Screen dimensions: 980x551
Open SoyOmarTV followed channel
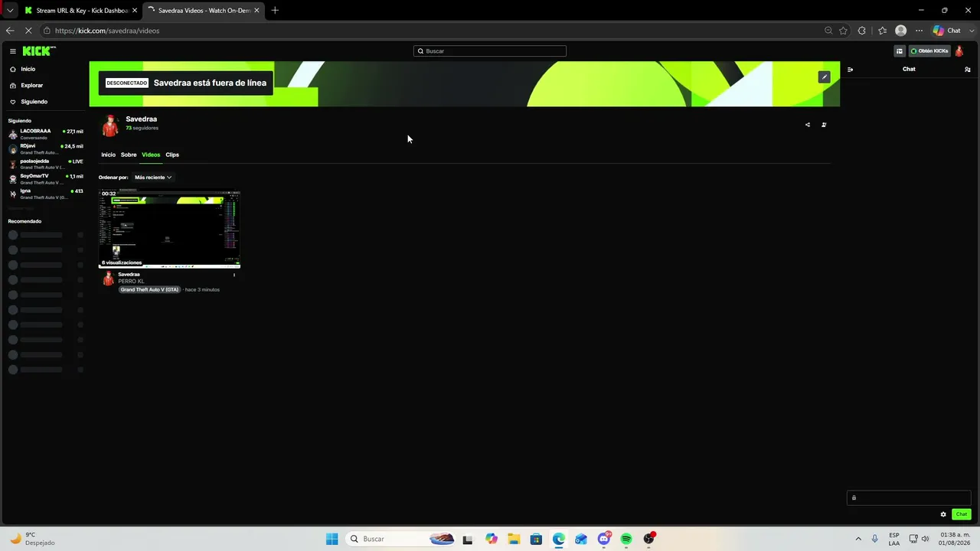pyautogui.click(x=46, y=179)
